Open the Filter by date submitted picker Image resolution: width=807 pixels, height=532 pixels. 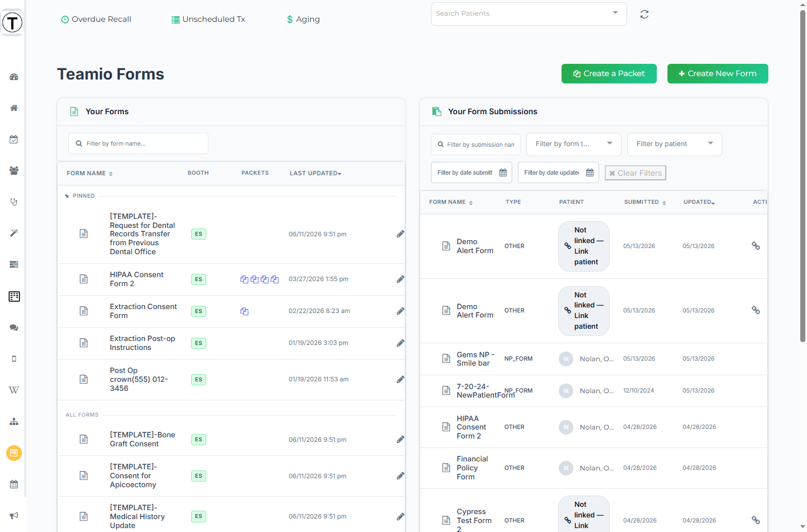tap(471, 172)
